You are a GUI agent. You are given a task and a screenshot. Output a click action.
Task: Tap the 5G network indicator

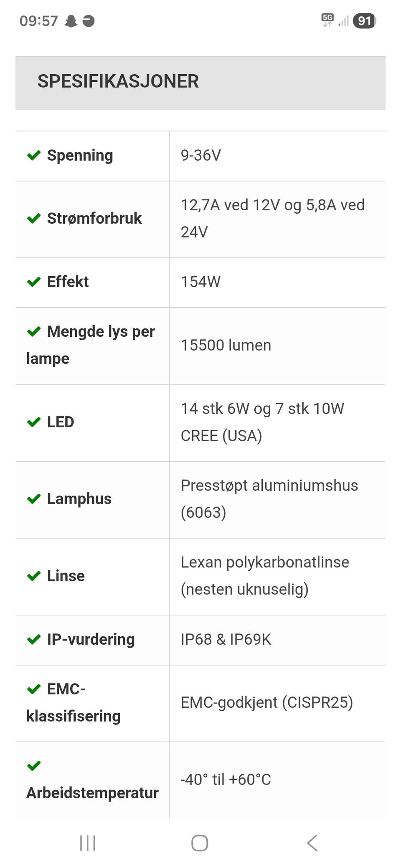coord(327,20)
